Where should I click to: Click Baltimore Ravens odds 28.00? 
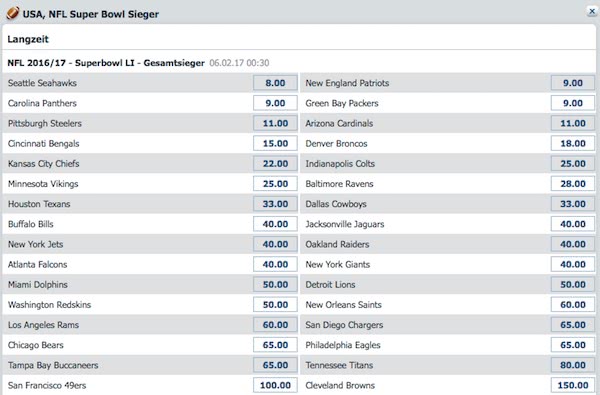[x=573, y=184]
